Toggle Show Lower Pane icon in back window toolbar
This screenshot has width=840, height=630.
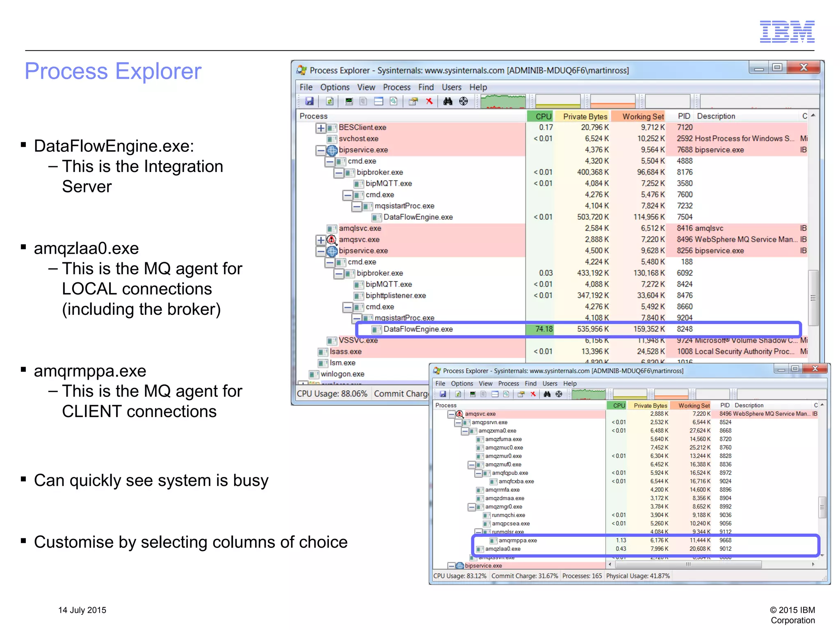pos(379,101)
